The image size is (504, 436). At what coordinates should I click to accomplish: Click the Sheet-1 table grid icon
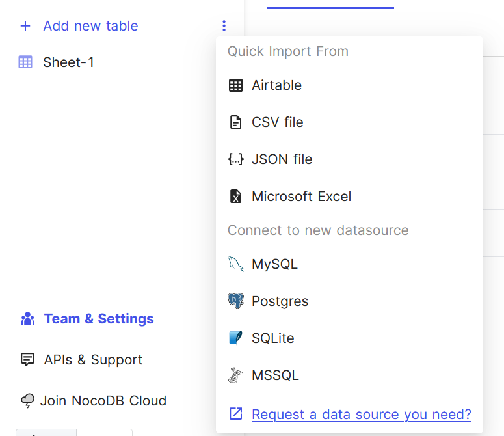(x=25, y=62)
